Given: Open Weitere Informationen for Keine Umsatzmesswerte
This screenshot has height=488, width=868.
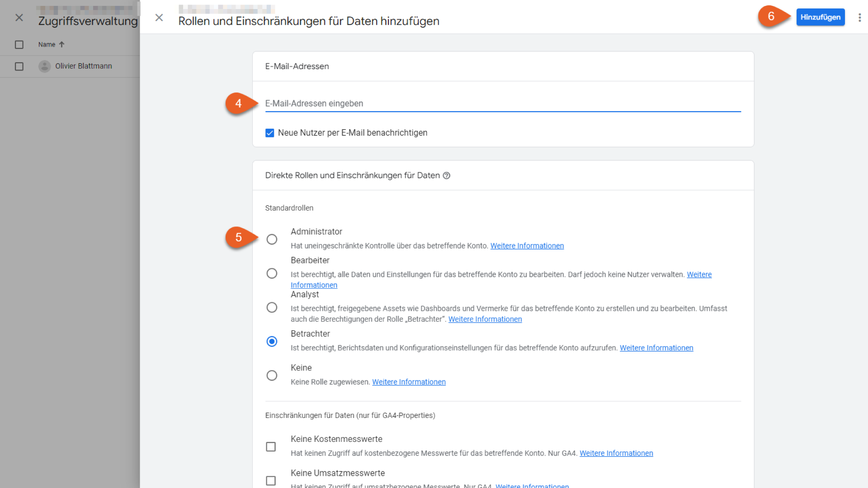Looking at the screenshot, I should tap(532, 486).
